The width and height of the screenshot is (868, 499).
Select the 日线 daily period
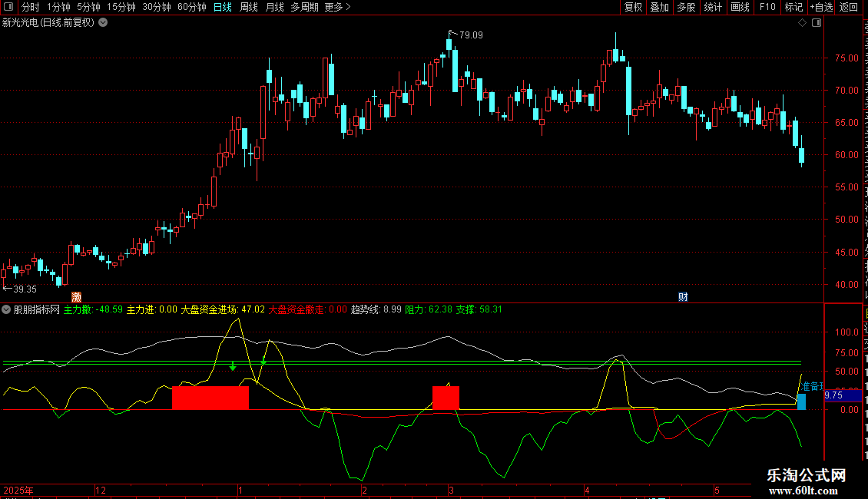(x=223, y=7)
